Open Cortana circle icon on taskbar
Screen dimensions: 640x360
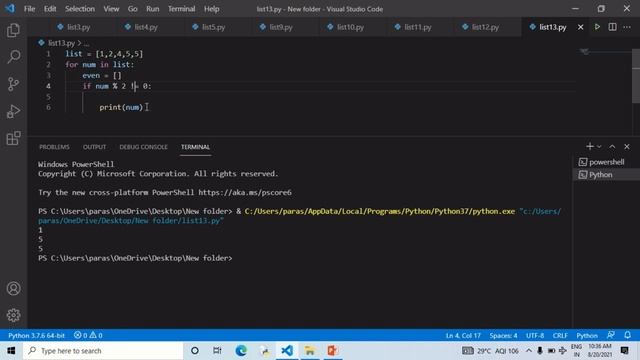(x=195, y=351)
